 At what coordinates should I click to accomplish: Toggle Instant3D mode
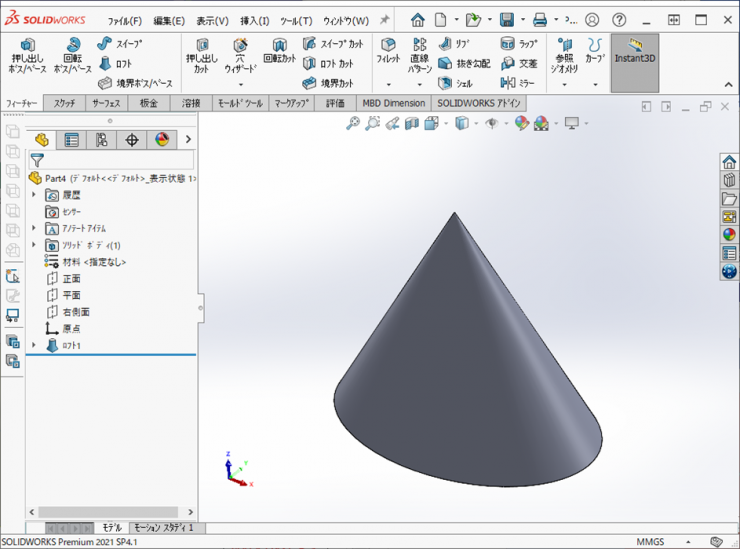click(x=634, y=52)
